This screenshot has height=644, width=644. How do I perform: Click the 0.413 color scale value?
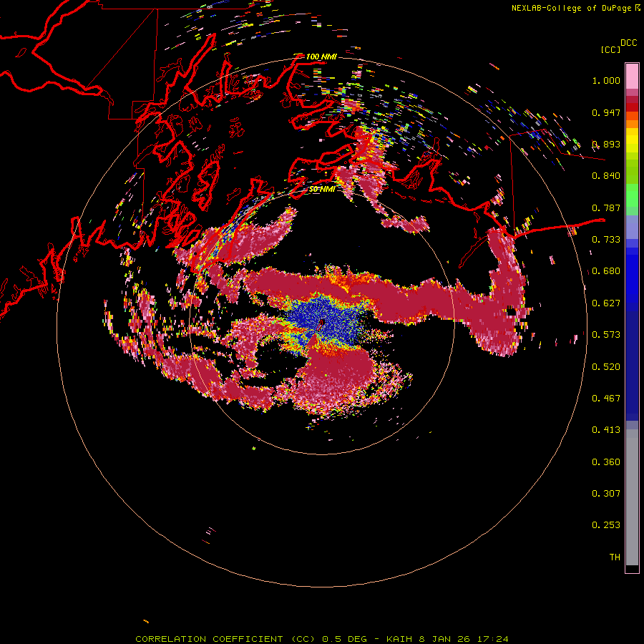(606, 430)
